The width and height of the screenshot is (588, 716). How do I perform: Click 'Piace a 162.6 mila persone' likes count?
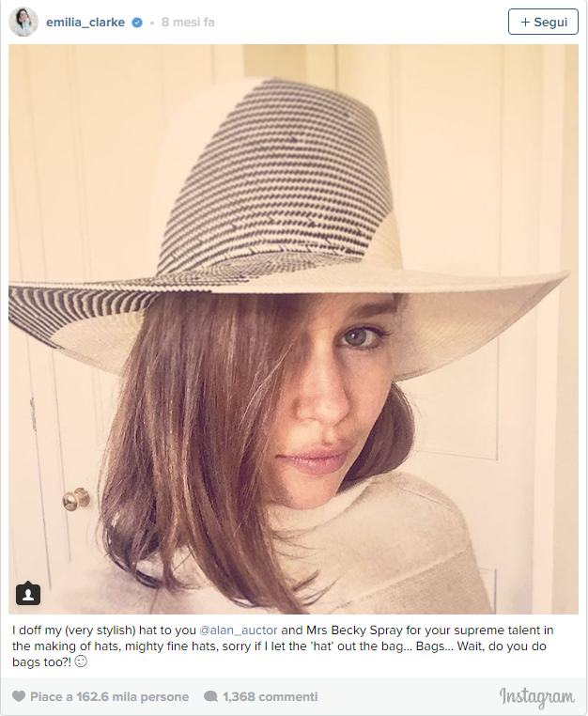(109, 697)
